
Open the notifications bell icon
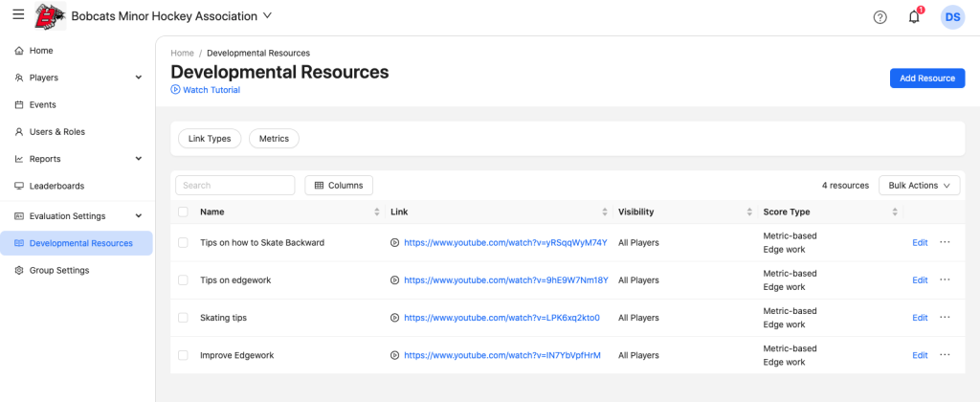(914, 17)
